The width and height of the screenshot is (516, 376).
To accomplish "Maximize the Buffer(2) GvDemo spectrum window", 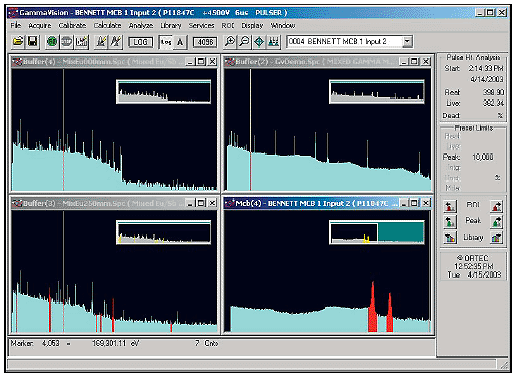I will point(414,62).
